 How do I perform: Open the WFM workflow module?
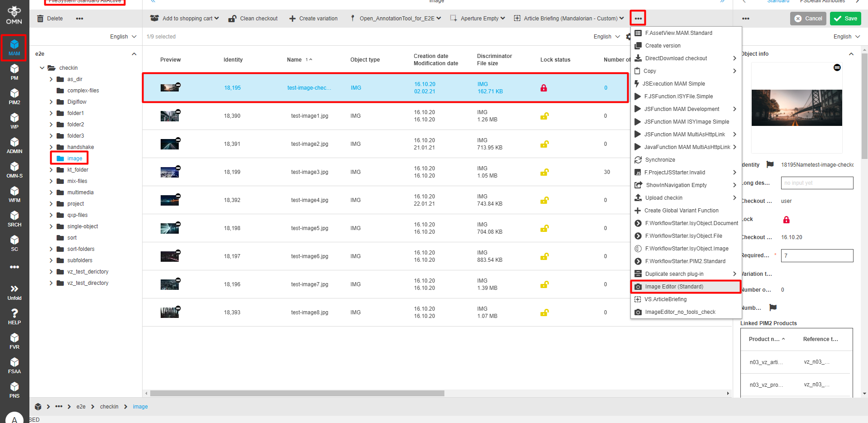tap(14, 194)
